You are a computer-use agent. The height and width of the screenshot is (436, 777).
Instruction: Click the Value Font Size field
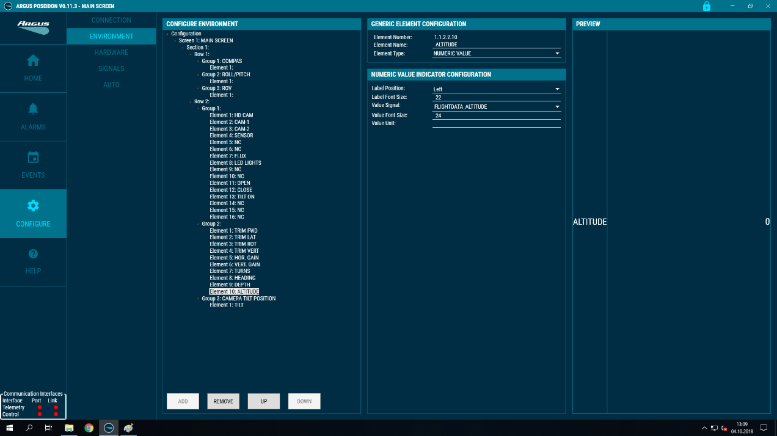click(x=496, y=115)
